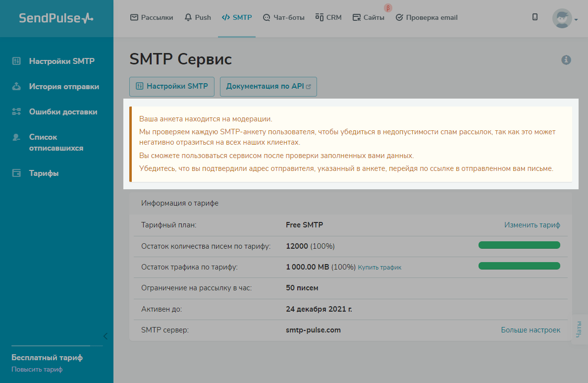The height and width of the screenshot is (383, 588).
Task: Open Тарифы in the sidebar
Action: pyautogui.click(x=44, y=173)
